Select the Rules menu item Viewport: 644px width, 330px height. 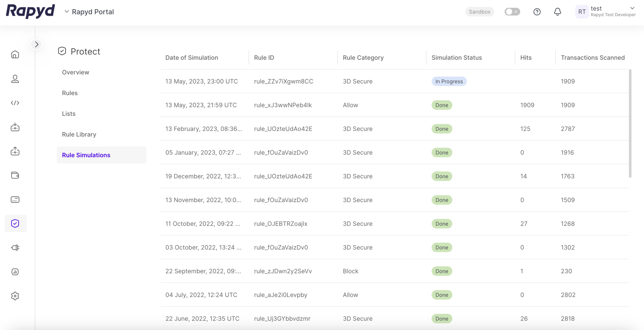[x=70, y=93]
